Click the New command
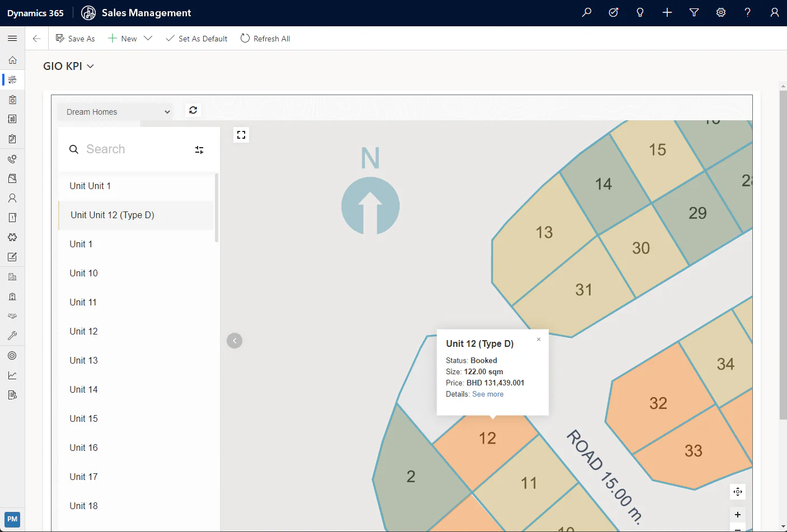The width and height of the screenshot is (787, 532). pos(123,39)
